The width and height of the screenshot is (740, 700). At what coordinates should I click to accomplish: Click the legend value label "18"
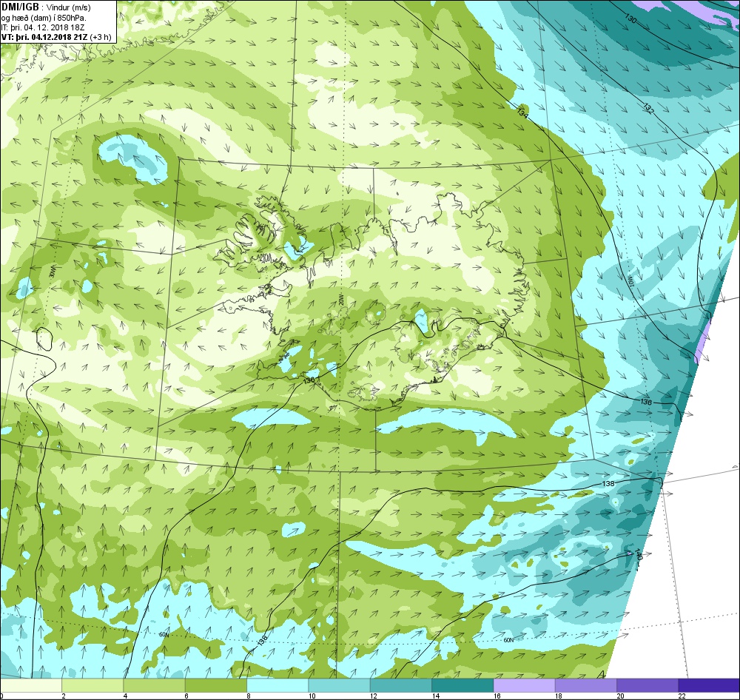(x=559, y=696)
